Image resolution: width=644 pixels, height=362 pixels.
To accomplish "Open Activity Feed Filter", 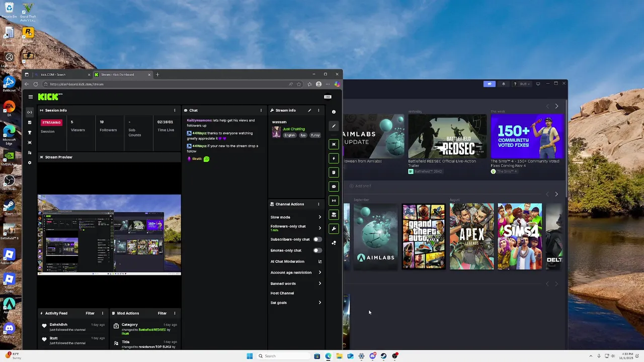I will coord(90,313).
